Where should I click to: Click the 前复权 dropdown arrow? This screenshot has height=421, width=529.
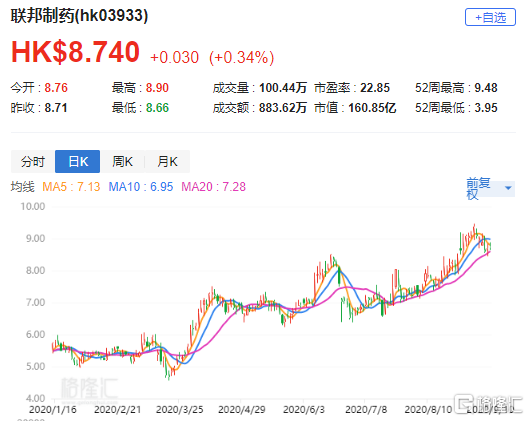tap(508, 188)
